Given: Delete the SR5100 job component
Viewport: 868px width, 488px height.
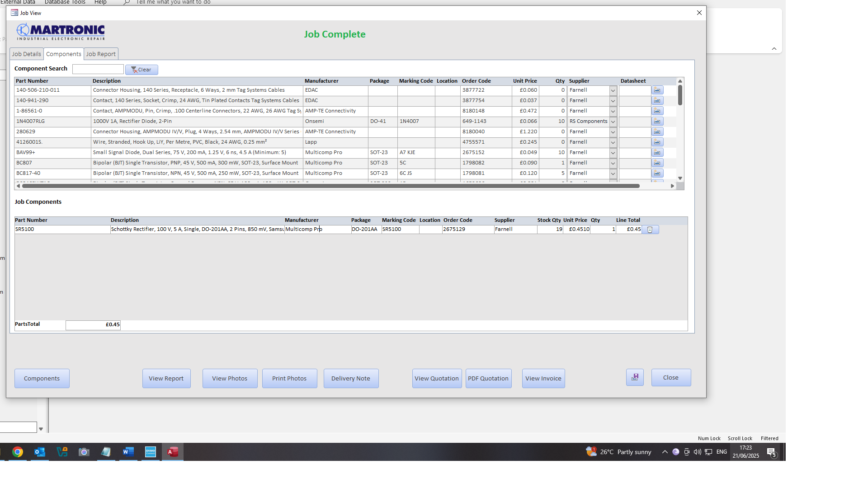Looking at the screenshot, I should [650, 230].
